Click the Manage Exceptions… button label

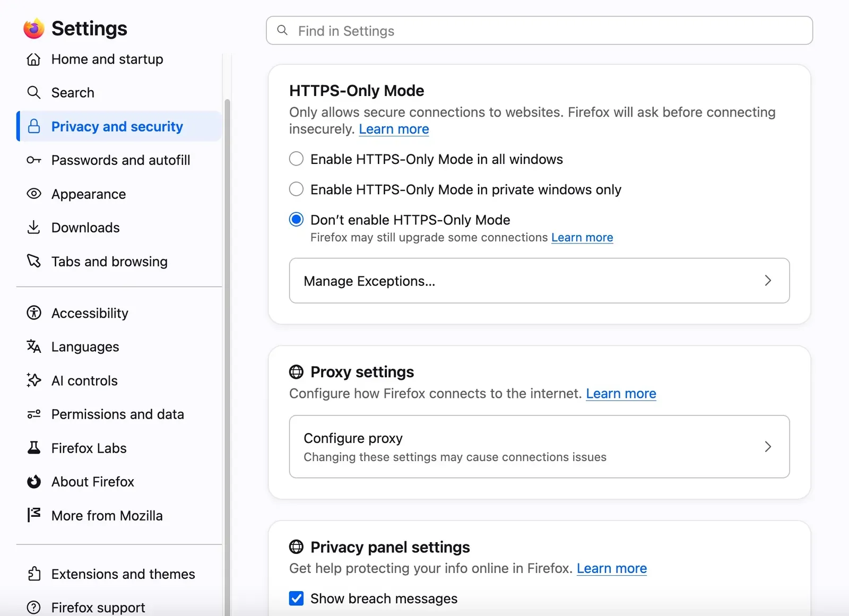tap(369, 281)
